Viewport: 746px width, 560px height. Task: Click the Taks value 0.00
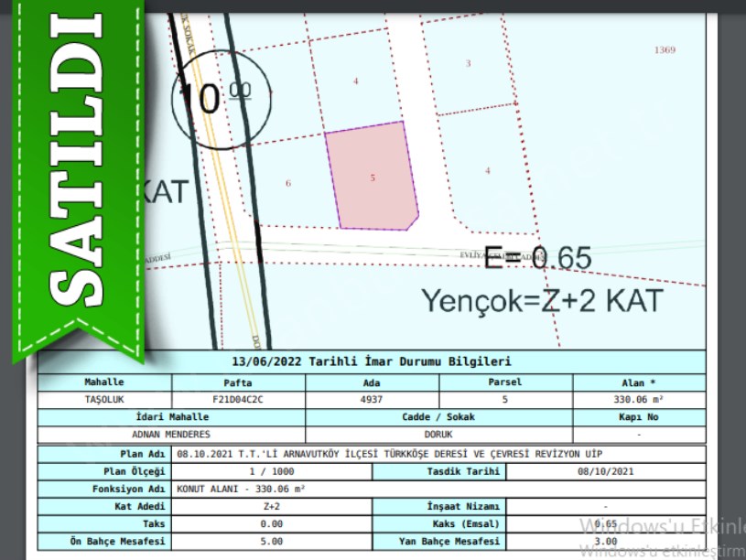272,523
